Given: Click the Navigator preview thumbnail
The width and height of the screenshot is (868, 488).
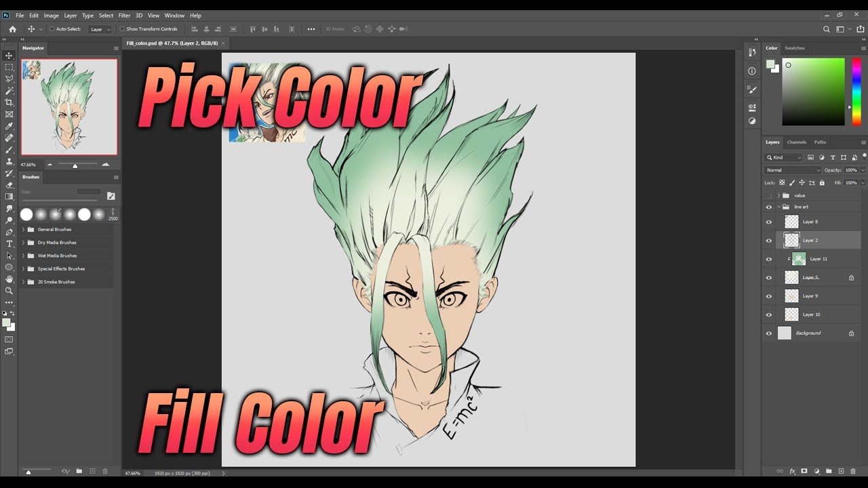Looking at the screenshot, I should [69, 107].
